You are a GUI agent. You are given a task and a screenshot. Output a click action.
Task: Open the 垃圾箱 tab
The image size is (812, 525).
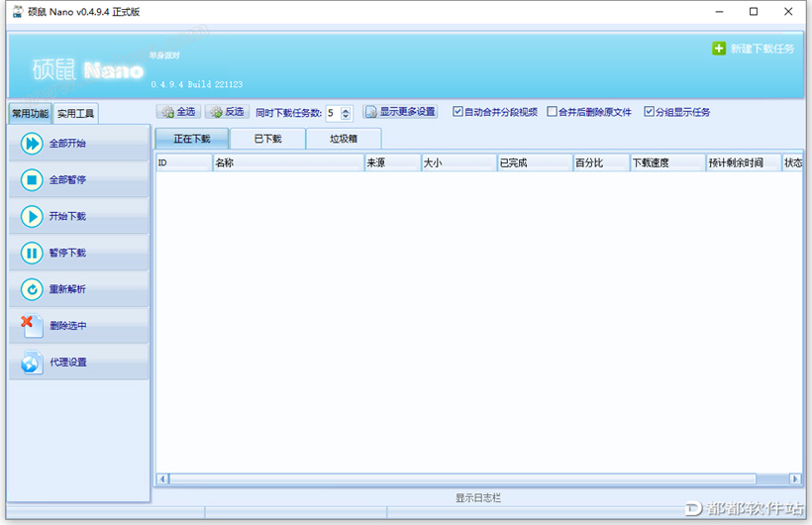coord(344,139)
